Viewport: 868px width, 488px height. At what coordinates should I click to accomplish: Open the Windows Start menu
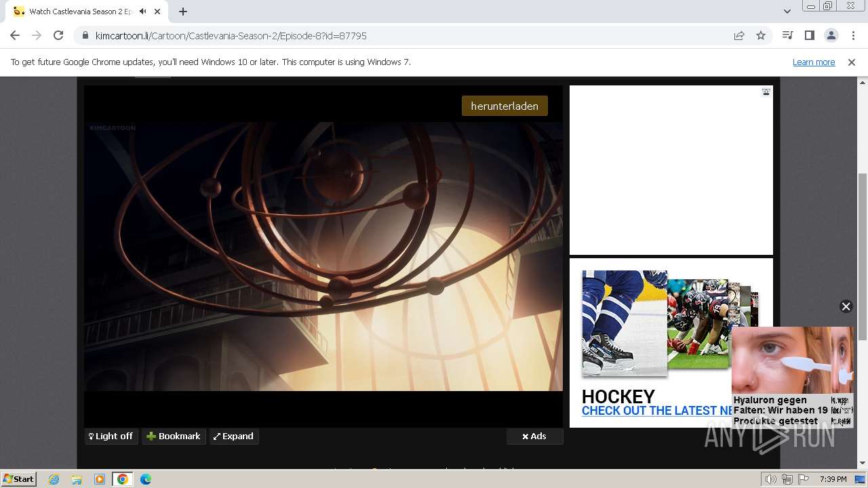tap(19, 479)
